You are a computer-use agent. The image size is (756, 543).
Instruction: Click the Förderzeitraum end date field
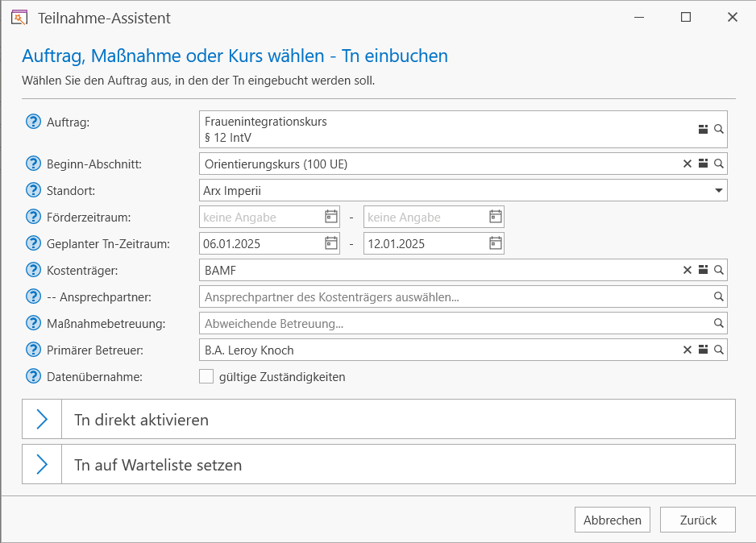click(423, 217)
